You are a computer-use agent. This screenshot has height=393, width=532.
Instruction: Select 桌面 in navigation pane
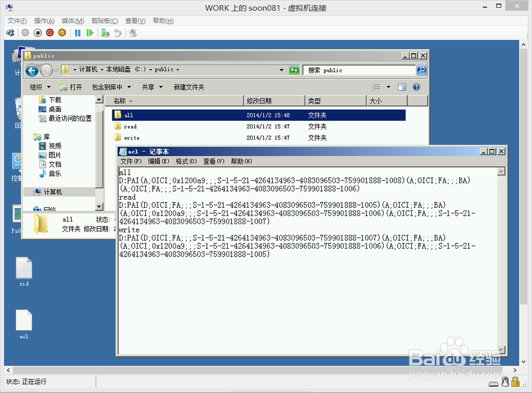50,109
